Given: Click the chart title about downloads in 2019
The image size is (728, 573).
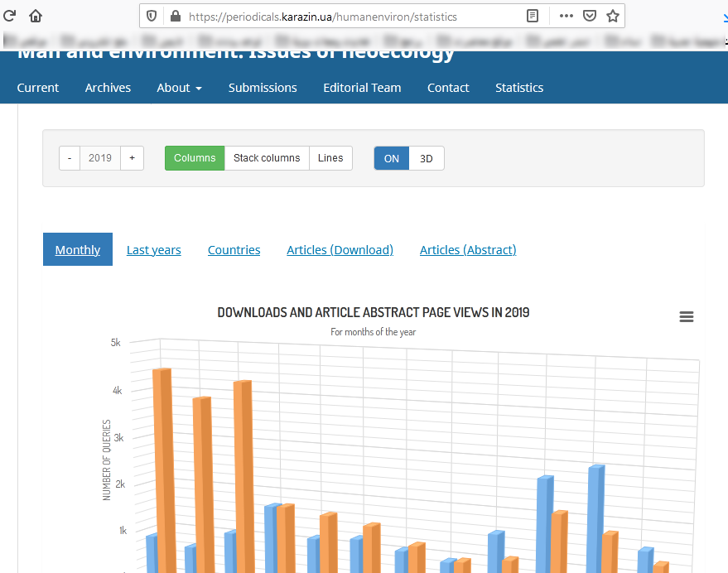Looking at the screenshot, I should [x=374, y=312].
